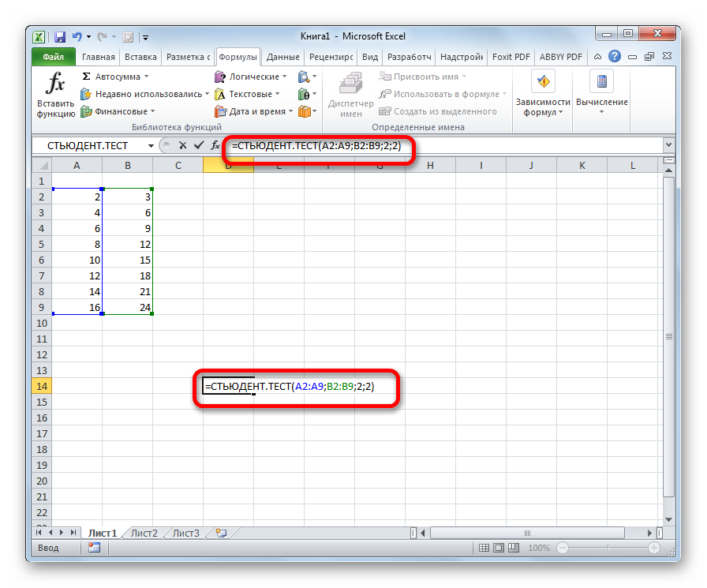
Task: Switch to Page Break Preview in status bar
Action: [514, 548]
